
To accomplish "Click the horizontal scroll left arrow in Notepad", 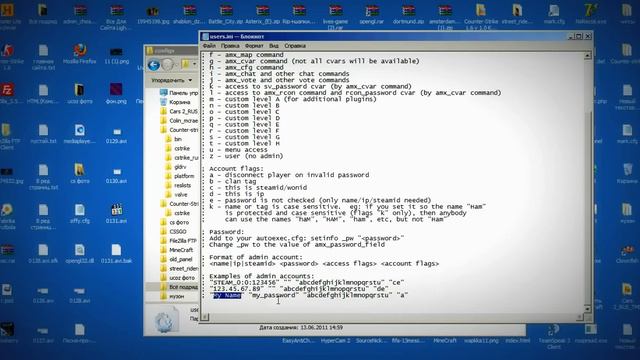I will point(205,317).
